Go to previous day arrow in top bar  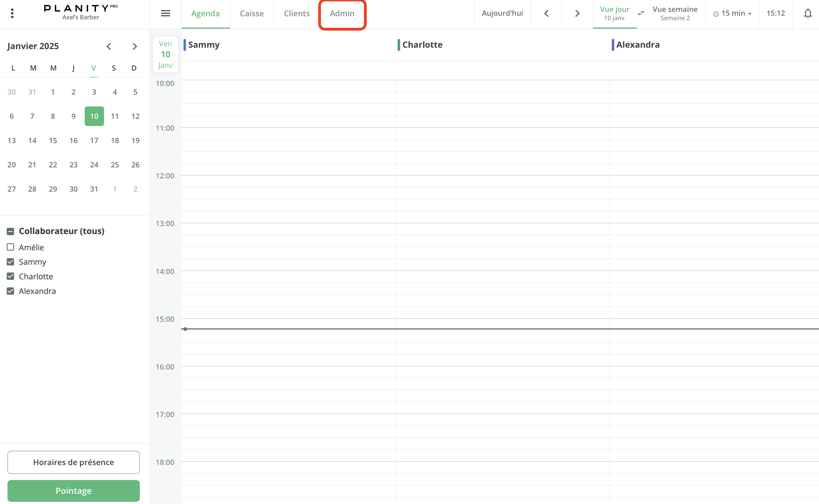[546, 13]
